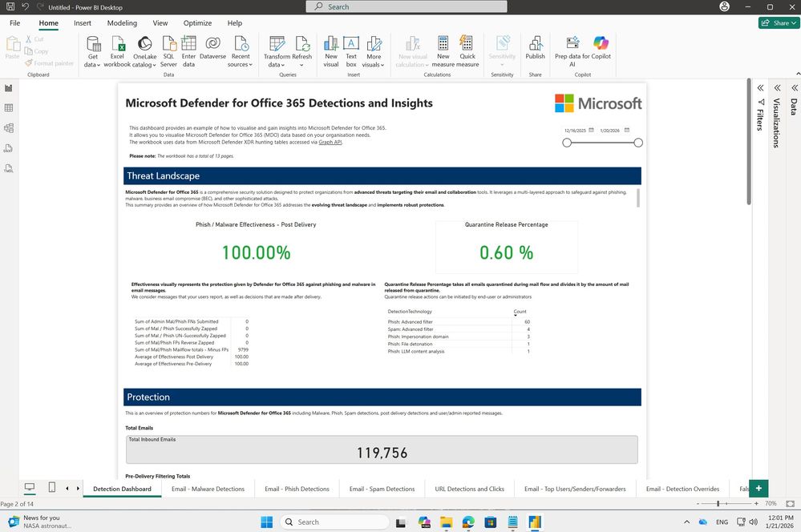
Task: Insert a Text box
Action: pos(351,50)
